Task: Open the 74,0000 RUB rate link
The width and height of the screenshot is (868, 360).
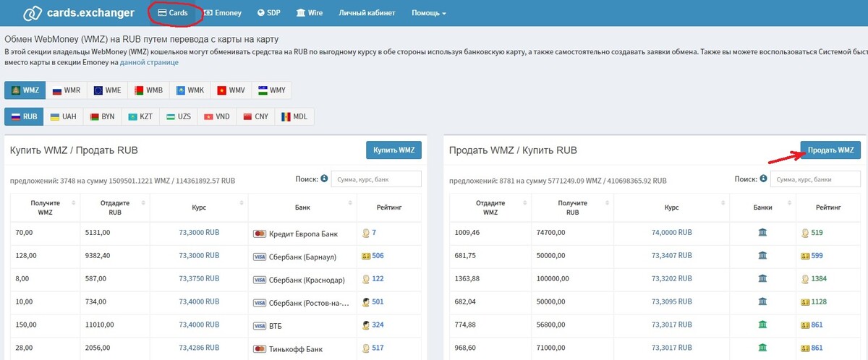Action: pos(672,233)
